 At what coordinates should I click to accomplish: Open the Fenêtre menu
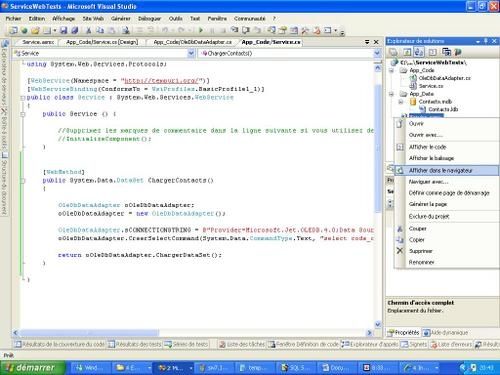click(217, 19)
